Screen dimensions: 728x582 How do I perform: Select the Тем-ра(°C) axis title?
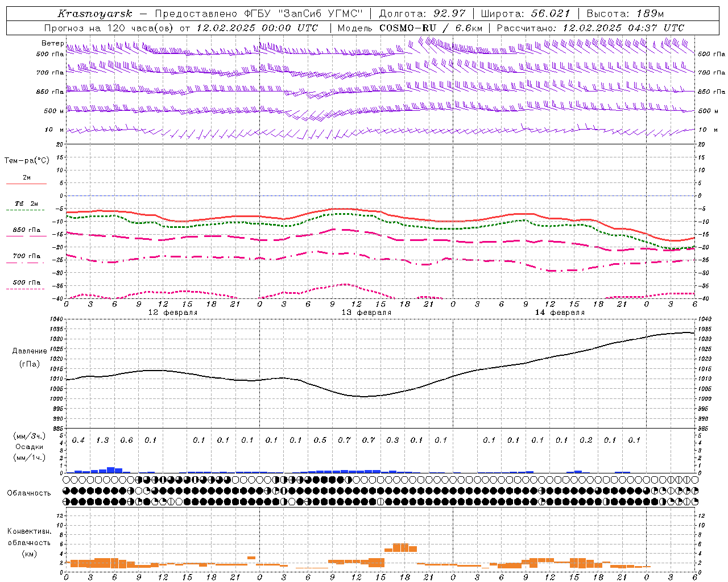pos(27,161)
